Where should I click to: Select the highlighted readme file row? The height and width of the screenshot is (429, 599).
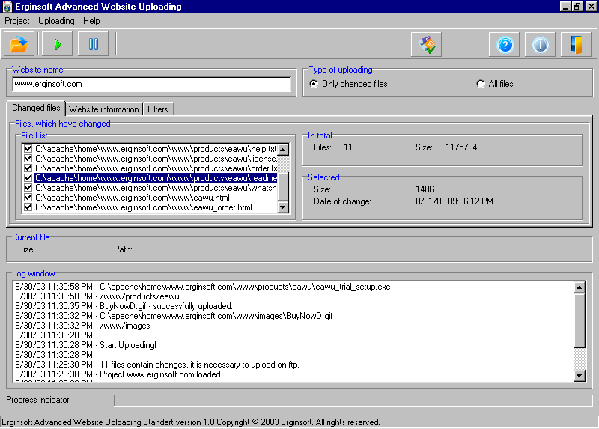[156, 178]
